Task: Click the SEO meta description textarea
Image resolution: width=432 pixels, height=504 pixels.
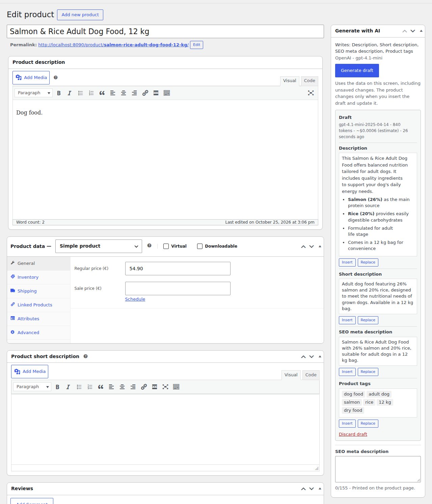Action: point(378,469)
